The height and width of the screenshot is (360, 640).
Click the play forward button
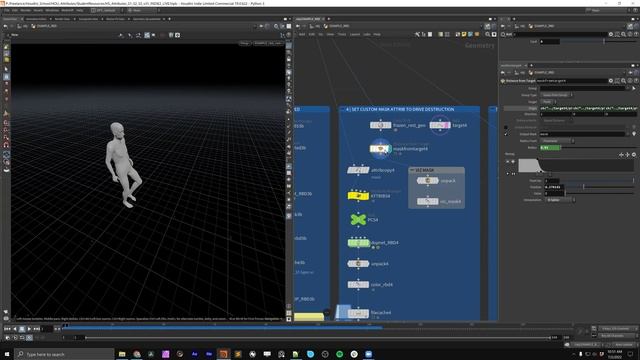click(x=29, y=329)
